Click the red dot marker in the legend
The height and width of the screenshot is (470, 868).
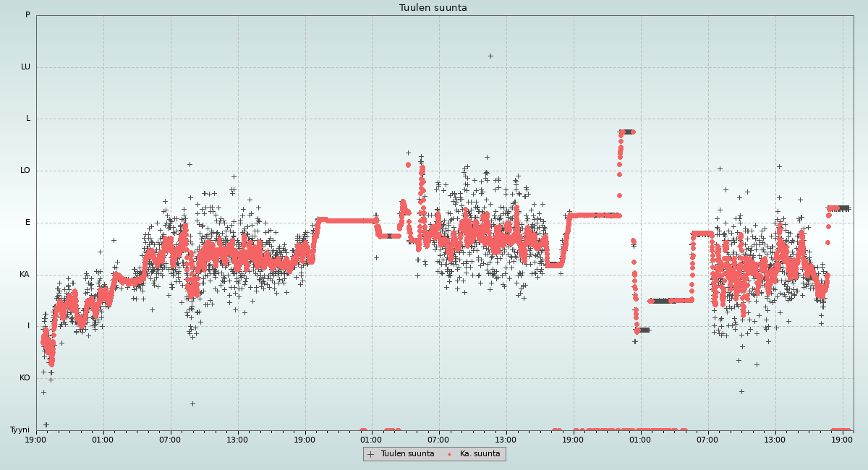tap(449, 454)
